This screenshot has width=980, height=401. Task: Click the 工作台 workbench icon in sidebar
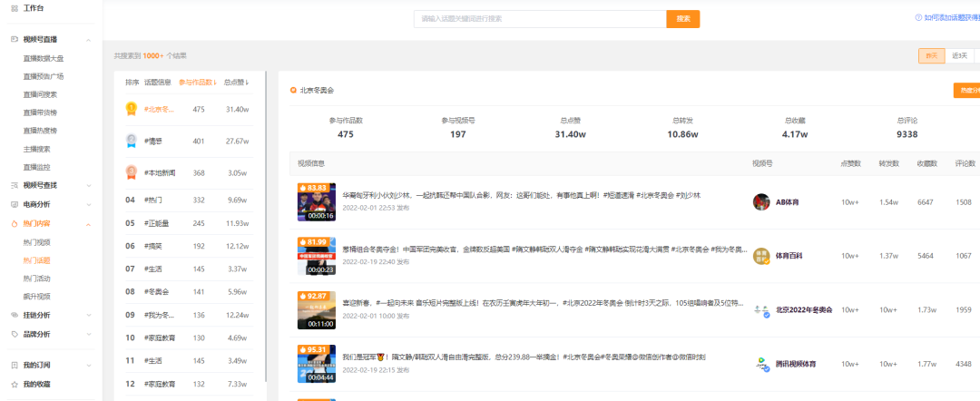14,7
